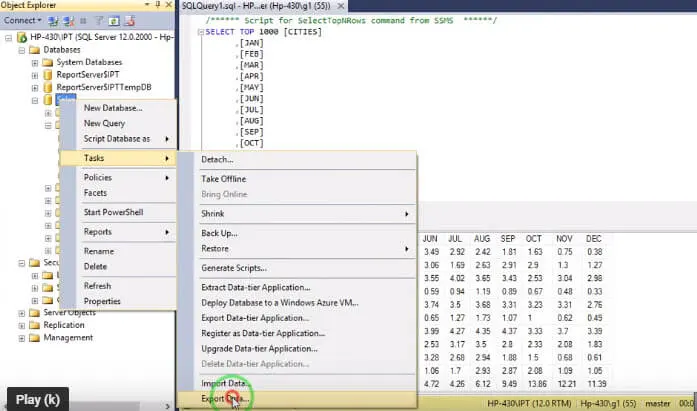Expand the ReportServer$IPTTempDB node

coord(35,88)
